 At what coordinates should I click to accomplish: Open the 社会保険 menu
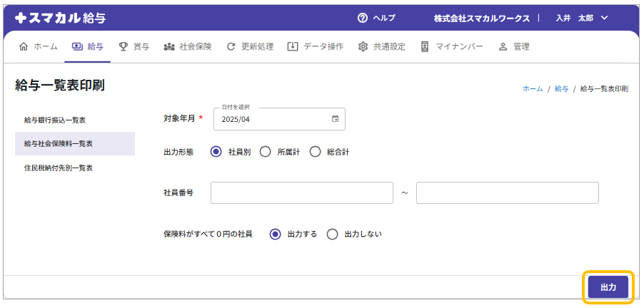188,46
